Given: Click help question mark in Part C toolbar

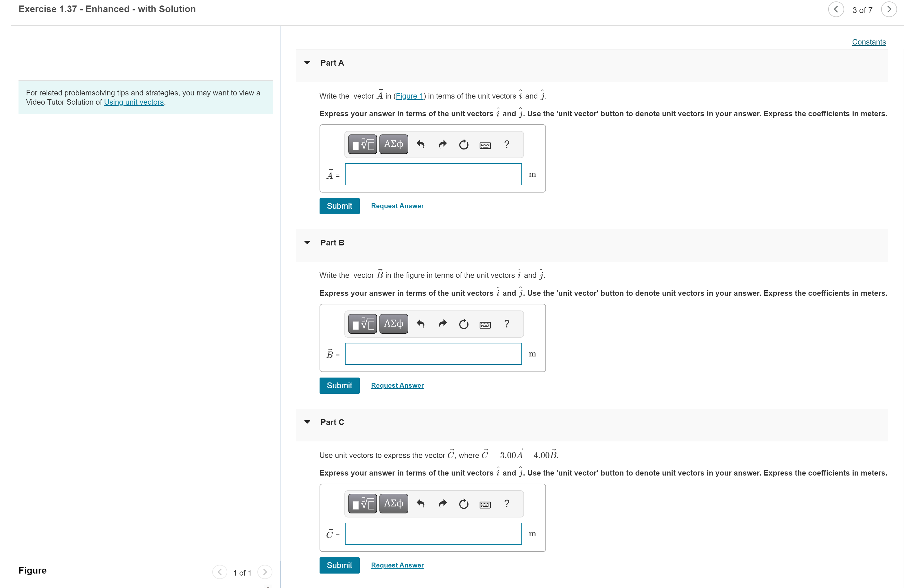Looking at the screenshot, I should pyautogui.click(x=506, y=504).
